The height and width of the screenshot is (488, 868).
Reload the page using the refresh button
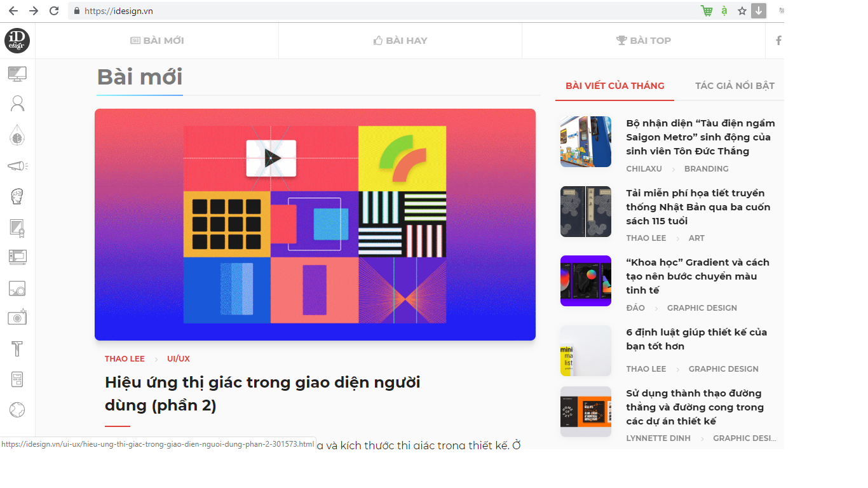(54, 11)
